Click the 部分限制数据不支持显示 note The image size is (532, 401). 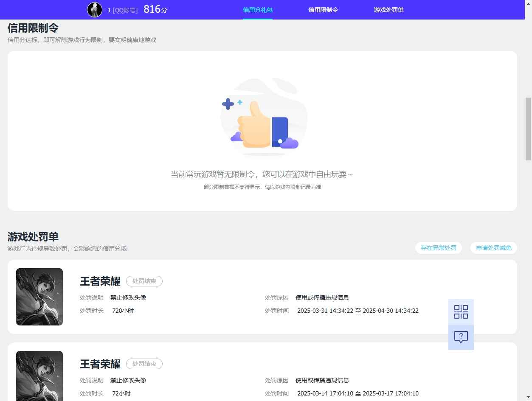[x=262, y=187]
